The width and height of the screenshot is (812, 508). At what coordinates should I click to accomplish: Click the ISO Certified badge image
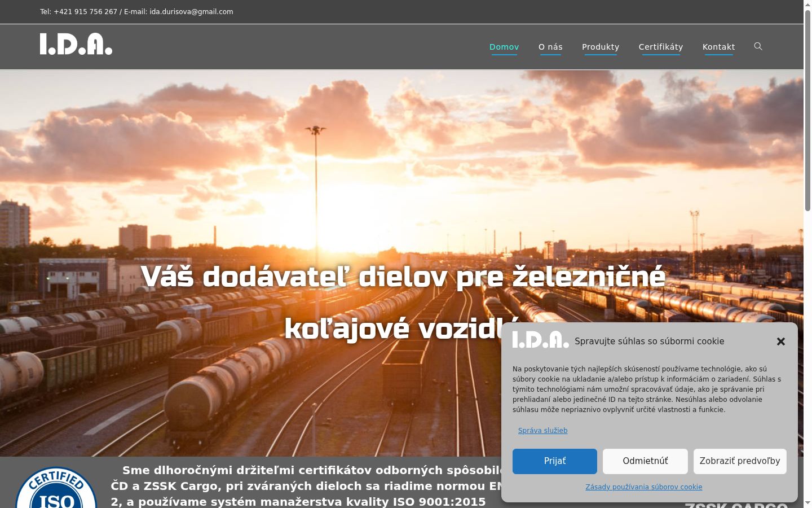(x=56, y=488)
